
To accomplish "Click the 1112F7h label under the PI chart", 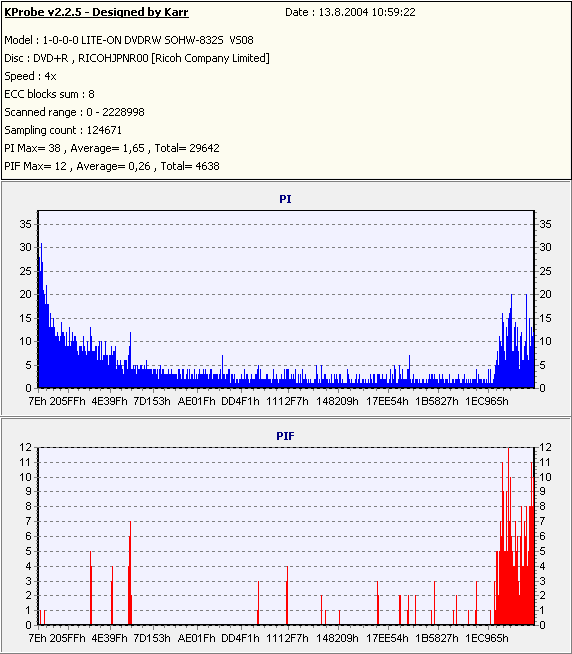I will [x=287, y=401].
